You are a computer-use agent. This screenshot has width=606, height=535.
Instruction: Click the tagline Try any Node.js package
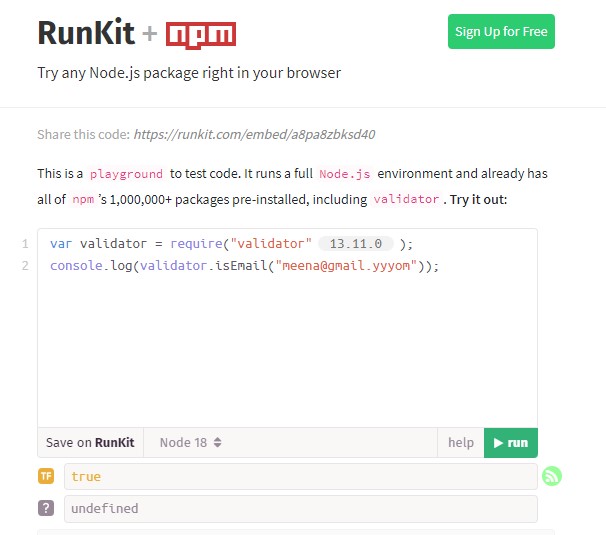pos(189,73)
